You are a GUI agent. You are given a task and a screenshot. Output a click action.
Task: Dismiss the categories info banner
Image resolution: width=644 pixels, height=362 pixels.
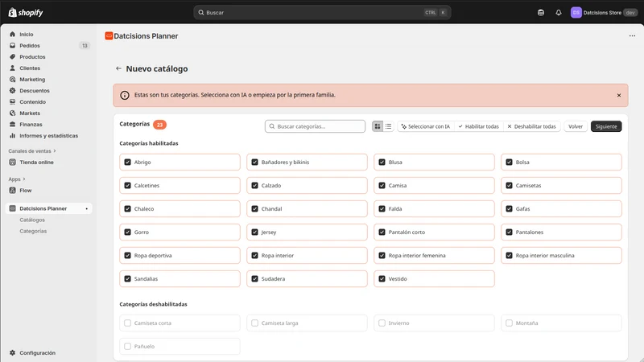(618, 95)
